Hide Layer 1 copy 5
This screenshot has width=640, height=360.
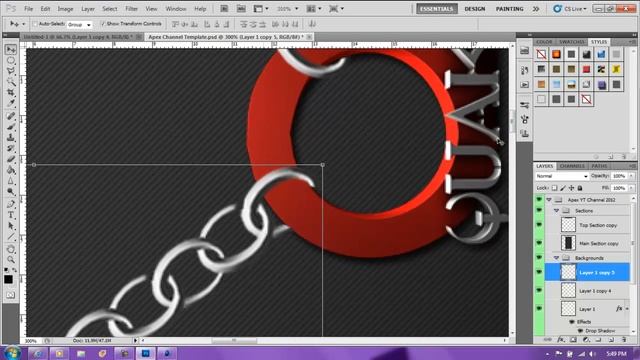539,272
